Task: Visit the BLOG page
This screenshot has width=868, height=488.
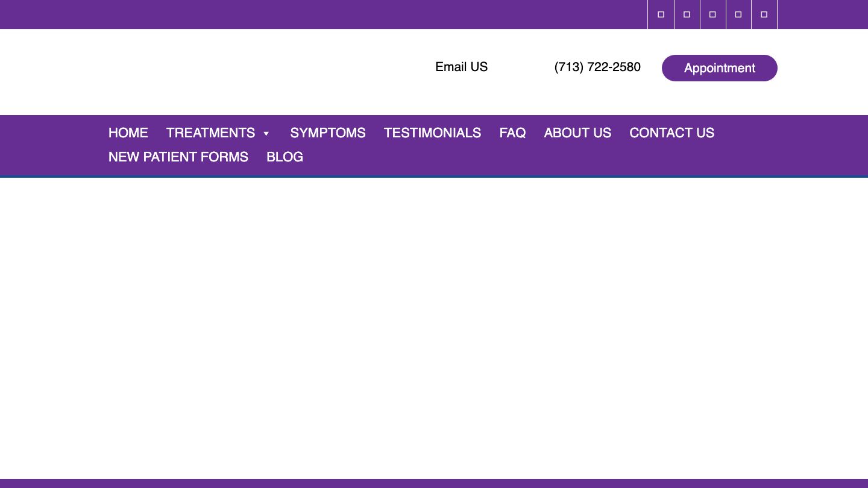Action: coord(285,157)
